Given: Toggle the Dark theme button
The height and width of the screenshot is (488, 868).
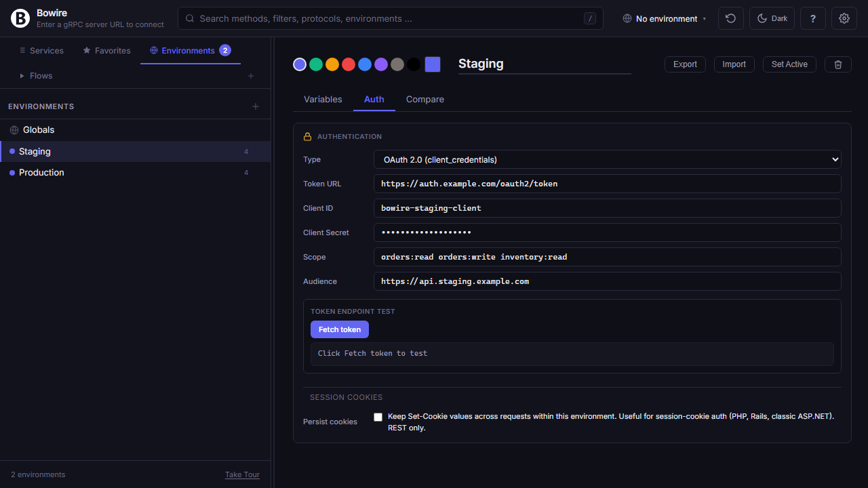Looking at the screenshot, I should point(772,18).
